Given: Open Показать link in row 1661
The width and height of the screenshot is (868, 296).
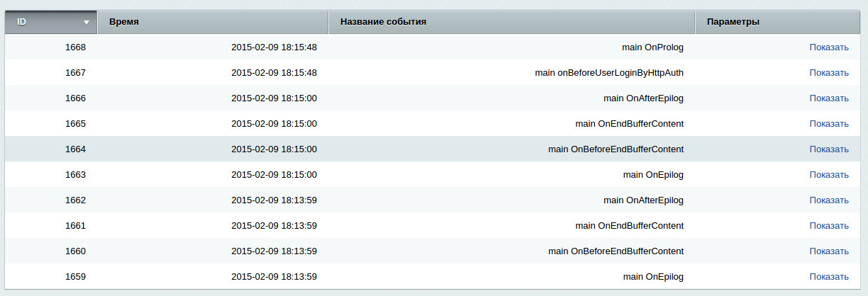Looking at the screenshot, I should (828, 226).
